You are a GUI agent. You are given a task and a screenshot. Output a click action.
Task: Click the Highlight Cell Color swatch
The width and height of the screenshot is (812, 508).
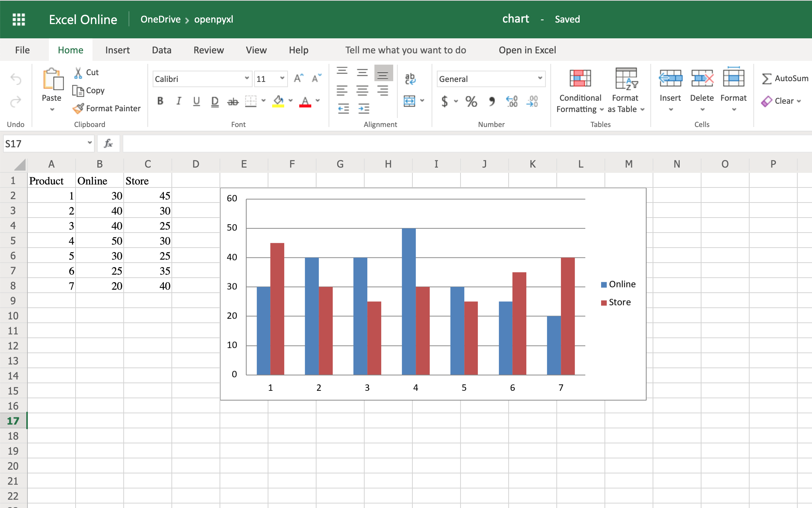point(279,105)
